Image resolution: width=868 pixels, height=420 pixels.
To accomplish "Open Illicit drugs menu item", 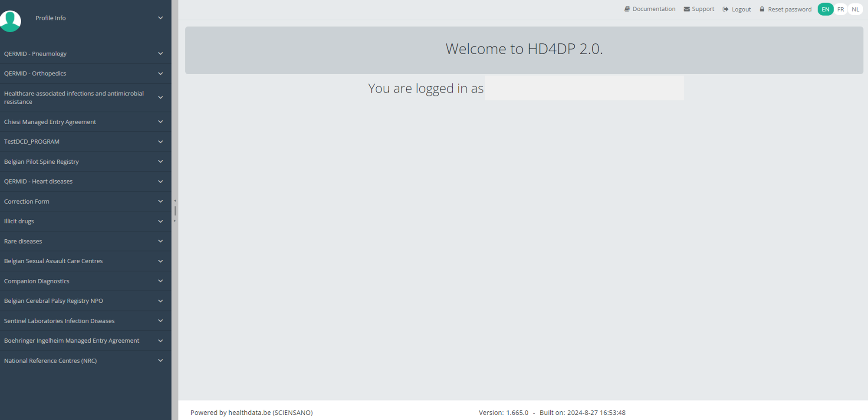I will pos(19,221).
